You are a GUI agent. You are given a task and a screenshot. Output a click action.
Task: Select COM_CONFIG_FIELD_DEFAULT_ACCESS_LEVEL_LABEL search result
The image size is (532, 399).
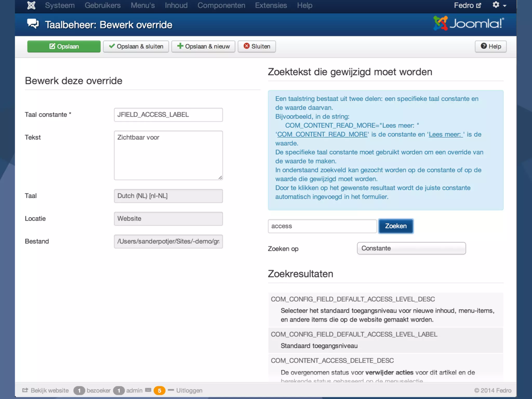pos(354,334)
